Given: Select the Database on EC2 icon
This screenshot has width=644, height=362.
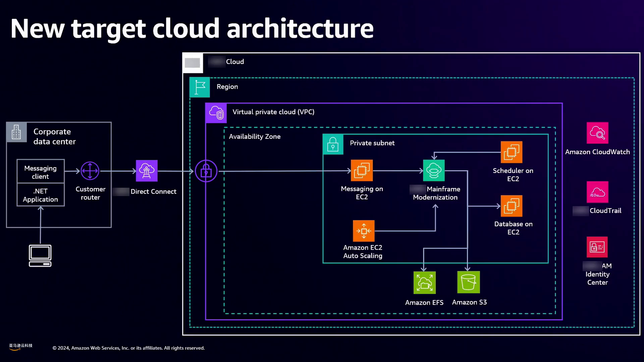Looking at the screenshot, I should [x=512, y=206].
